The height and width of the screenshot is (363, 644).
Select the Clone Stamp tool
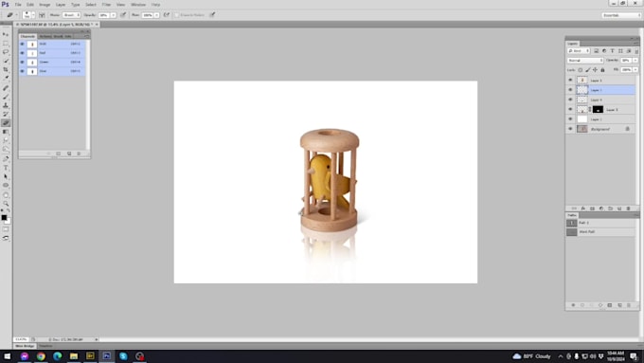coord(6,105)
